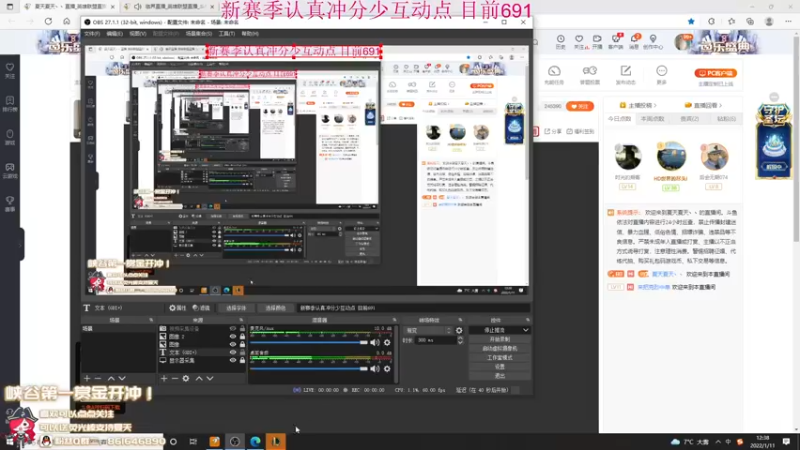Mute 桌面音频 channel speaker icon
The width and height of the screenshot is (800, 450).
375,368
